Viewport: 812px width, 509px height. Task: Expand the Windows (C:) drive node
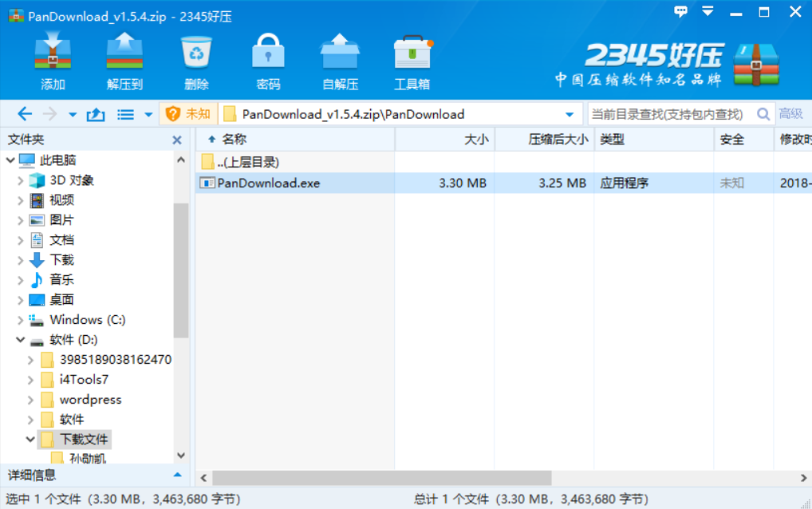tap(20, 320)
